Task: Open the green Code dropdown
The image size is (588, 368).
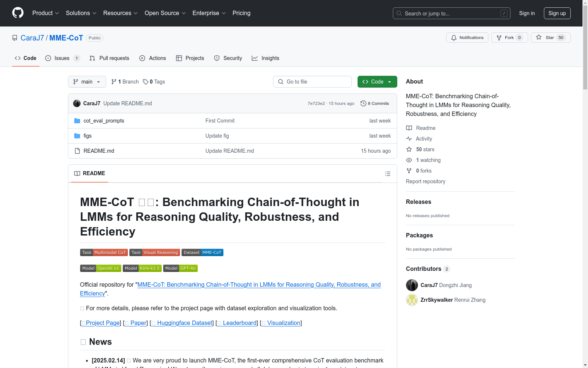Action: pyautogui.click(x=377, y=82)
